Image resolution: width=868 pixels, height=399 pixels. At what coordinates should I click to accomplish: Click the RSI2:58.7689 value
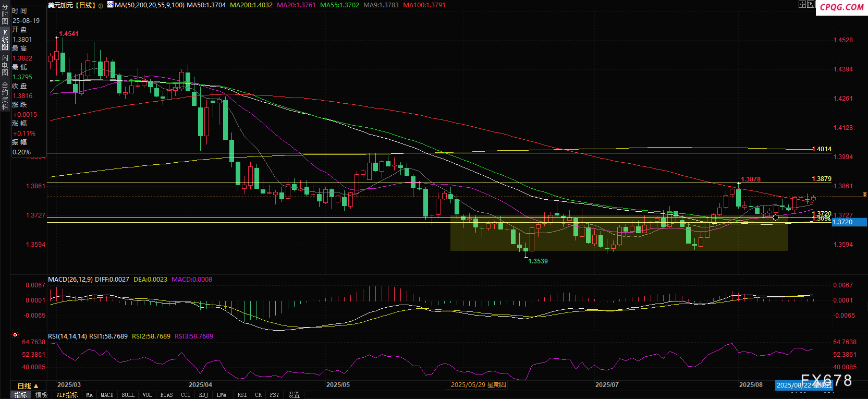pyautogui.click(x=151, y=336)
